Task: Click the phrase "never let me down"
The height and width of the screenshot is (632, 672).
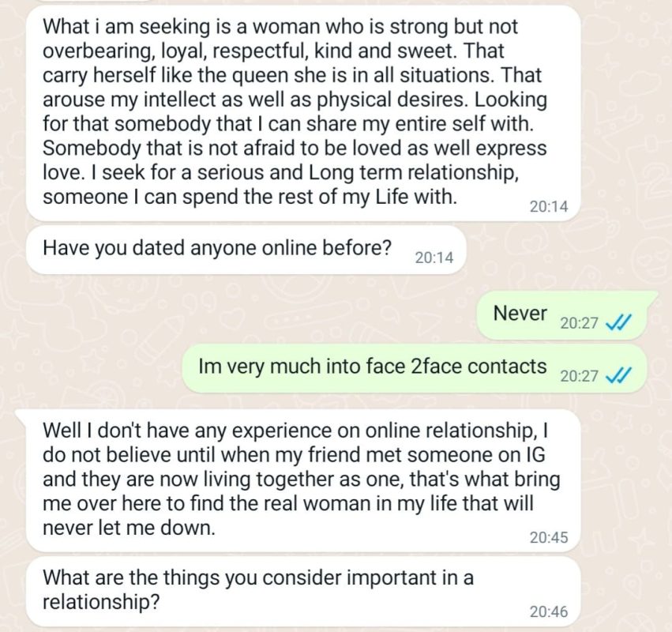Action: [x=127, y=529]
